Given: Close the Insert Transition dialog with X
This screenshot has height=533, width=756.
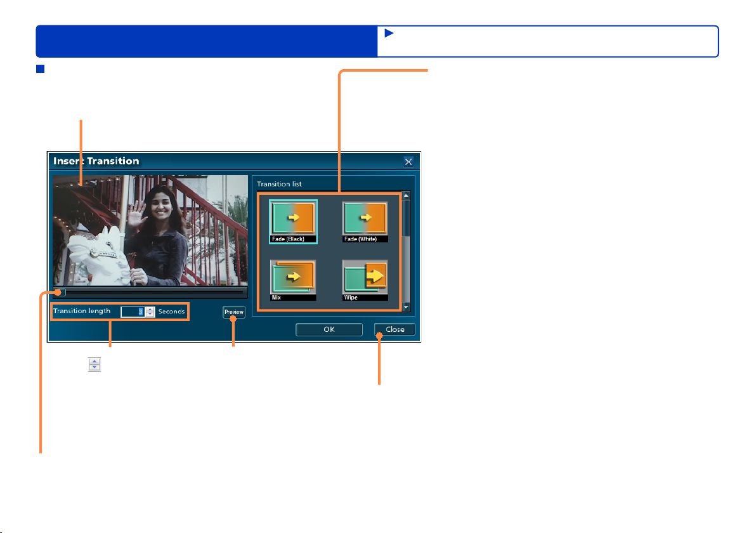Looking at the screenshot, I should coord(408,162).
